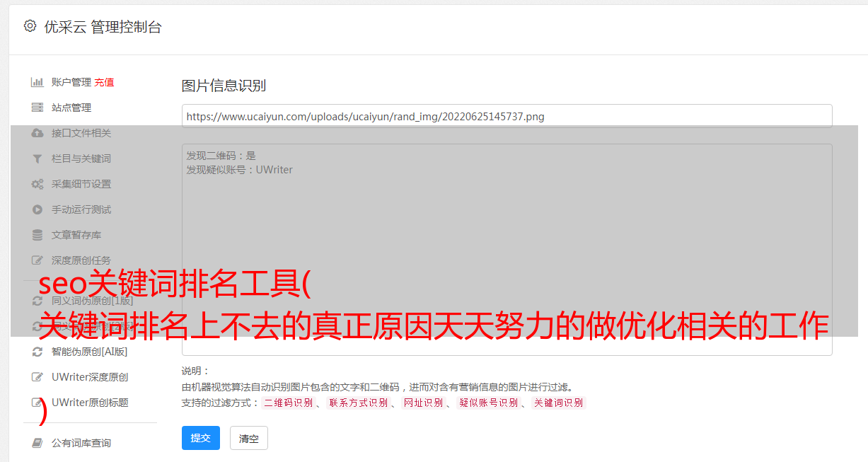Click the book icon next to 公有词库查询
The image size is (868, 462).
tap(37, 443)
